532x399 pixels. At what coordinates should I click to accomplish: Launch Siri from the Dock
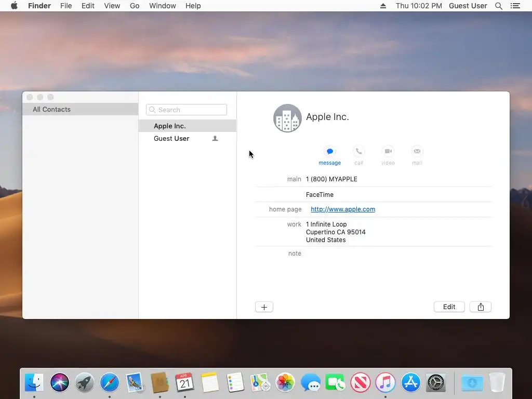[x=59, y=382]
